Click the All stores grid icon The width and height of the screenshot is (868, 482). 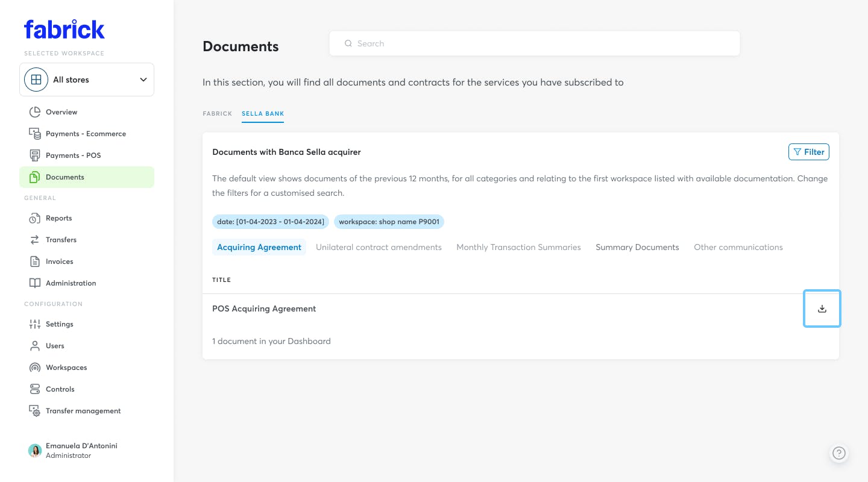point(36,80)
